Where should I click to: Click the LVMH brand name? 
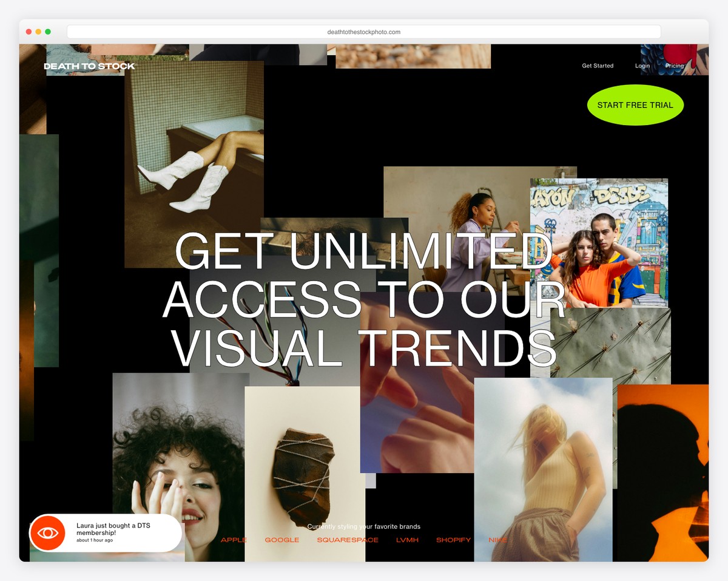(407, 540)
